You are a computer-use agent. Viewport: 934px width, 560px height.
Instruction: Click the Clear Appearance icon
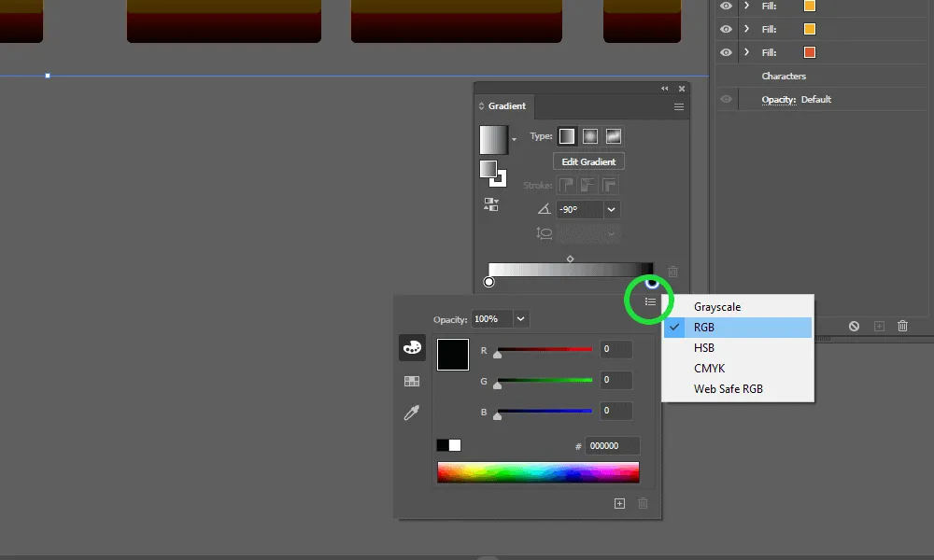tap(854, 326)
